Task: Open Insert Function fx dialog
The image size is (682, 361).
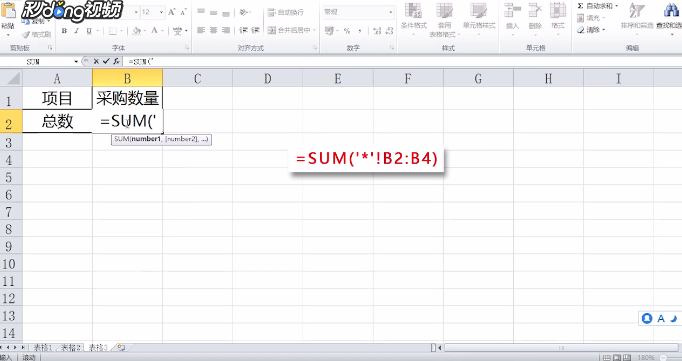Action: pyautogui.click(x=116, y=62)
